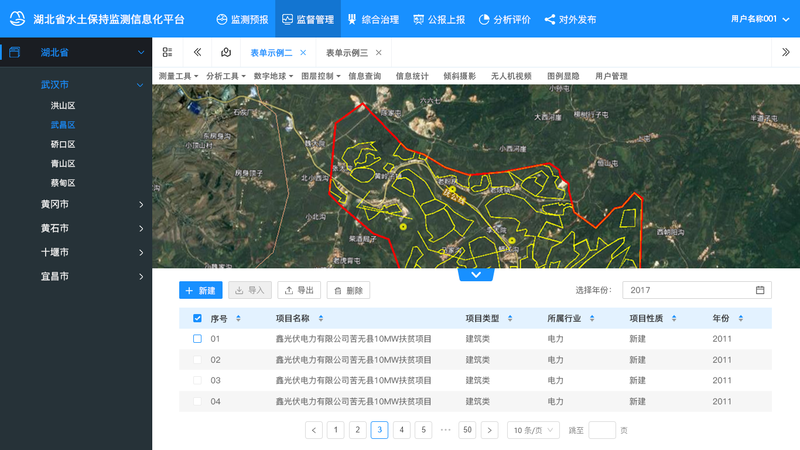Sort by 项目名称 column arrows

321,318
